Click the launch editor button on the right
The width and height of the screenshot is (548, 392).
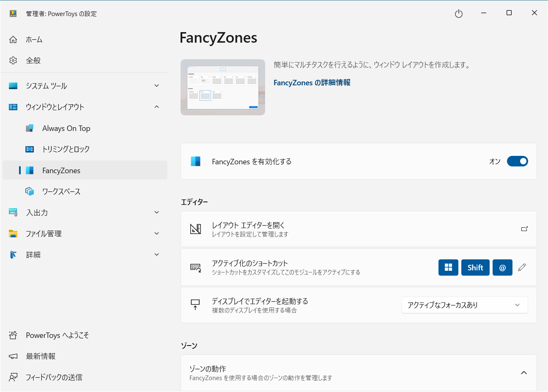524,229
